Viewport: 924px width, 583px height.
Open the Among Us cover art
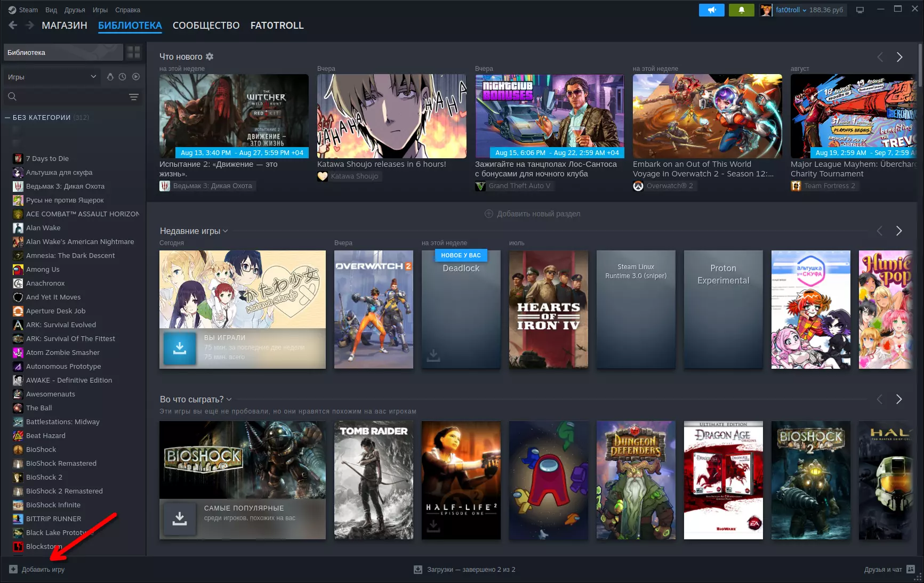point(549,480)
